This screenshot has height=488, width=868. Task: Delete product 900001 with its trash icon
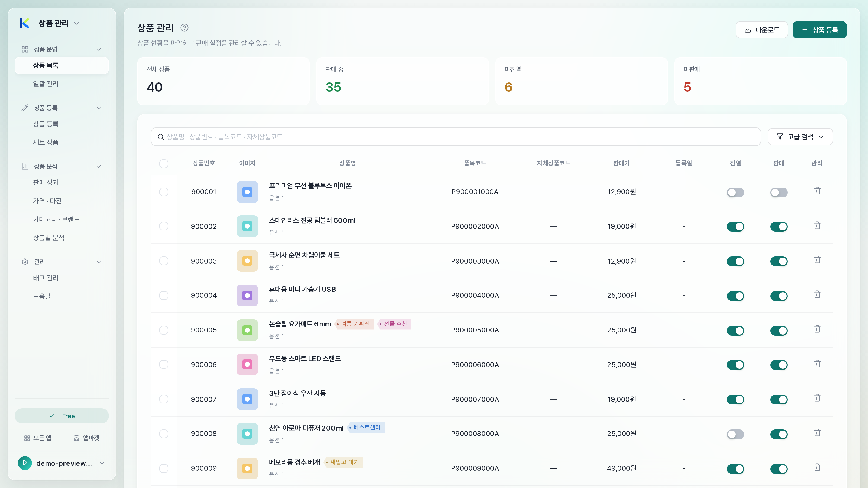tap(817, 191)
